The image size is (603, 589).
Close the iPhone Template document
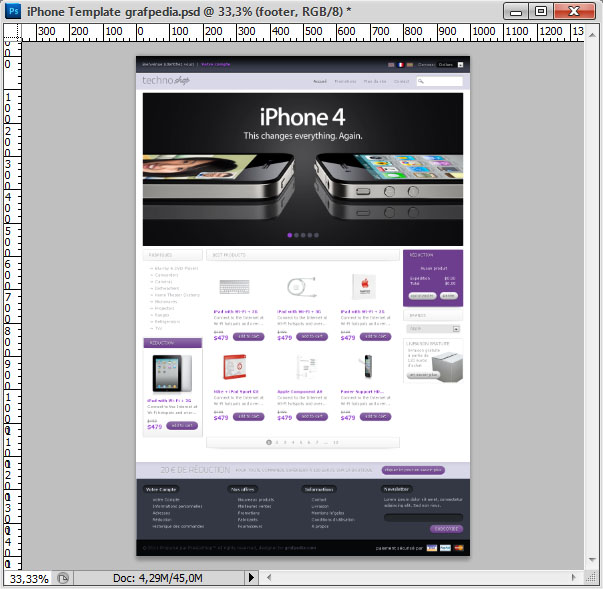574,12
